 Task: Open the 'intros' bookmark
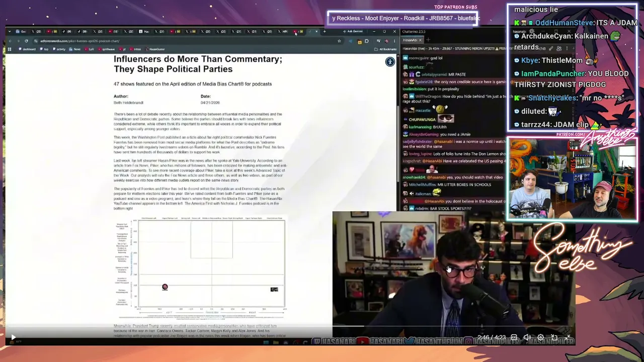tap(136, 49)
